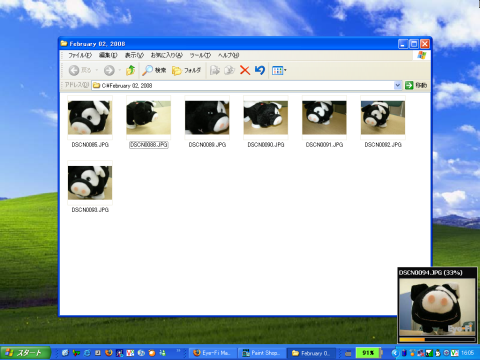Click the Copy To toolbar icon
Image resolution: width=480 pixels, height=360 pixels.
pos(229,70)
